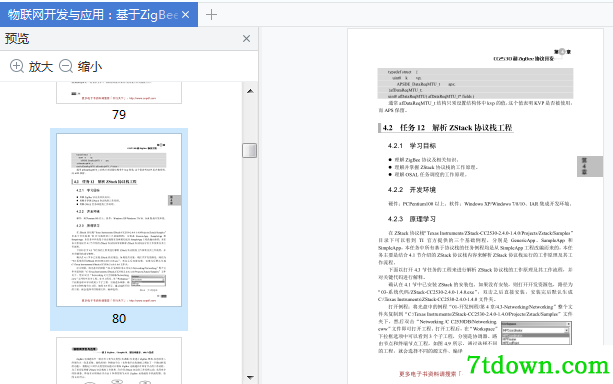Viewport: 613px width, 384px height.
Task: Click the red footer text 更多电子书资料请搜索
Action: click(430, 374)
